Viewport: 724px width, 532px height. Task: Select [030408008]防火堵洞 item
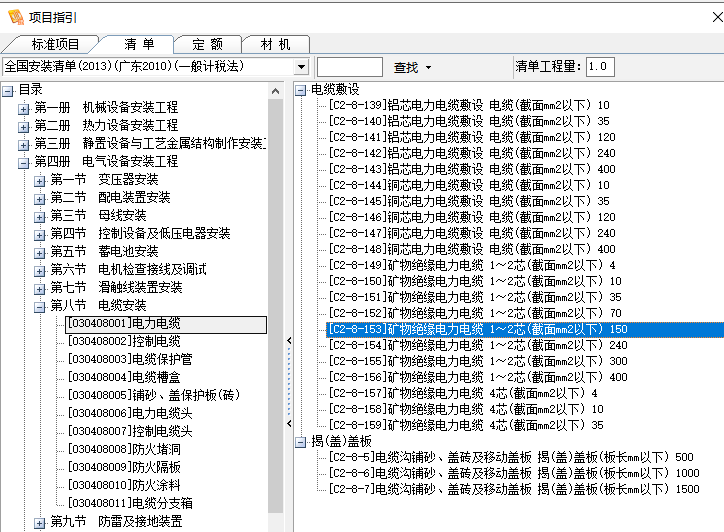coord(124,449)
